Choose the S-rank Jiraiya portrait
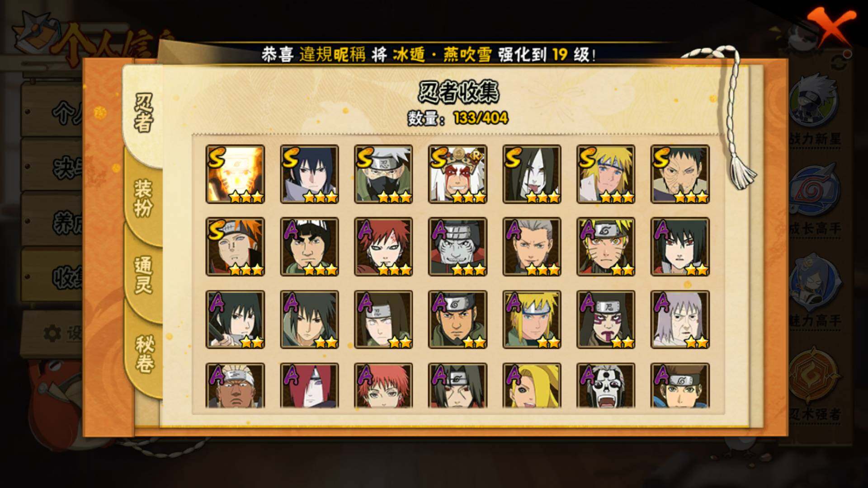 coord(458,174)
